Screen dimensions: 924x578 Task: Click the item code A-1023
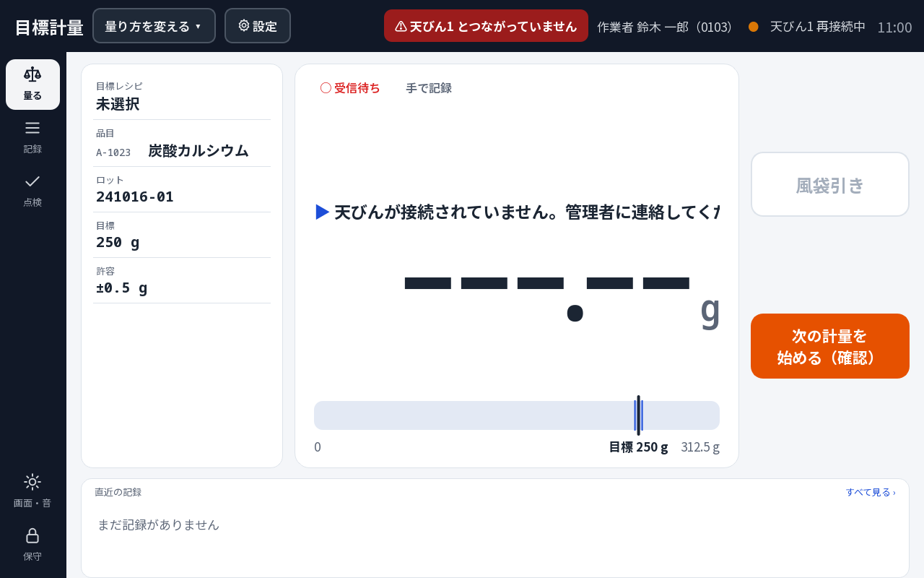pos(113,152)
